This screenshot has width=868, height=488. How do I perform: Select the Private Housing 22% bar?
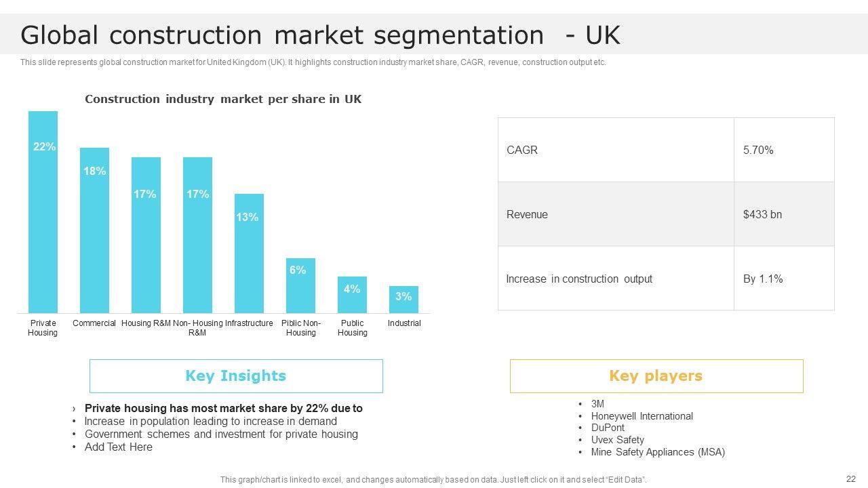(x=43, y=211)
